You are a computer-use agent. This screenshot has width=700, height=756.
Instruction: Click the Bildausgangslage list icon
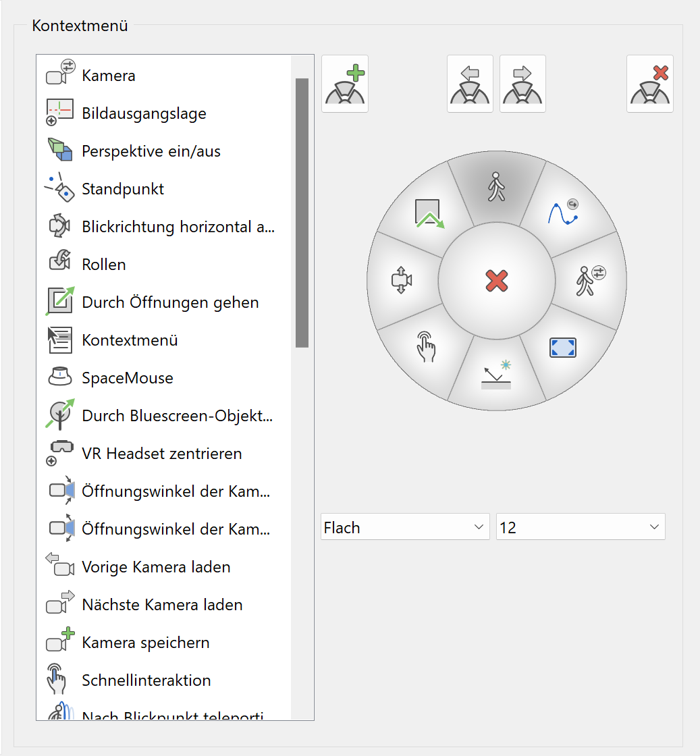[59, 112]
